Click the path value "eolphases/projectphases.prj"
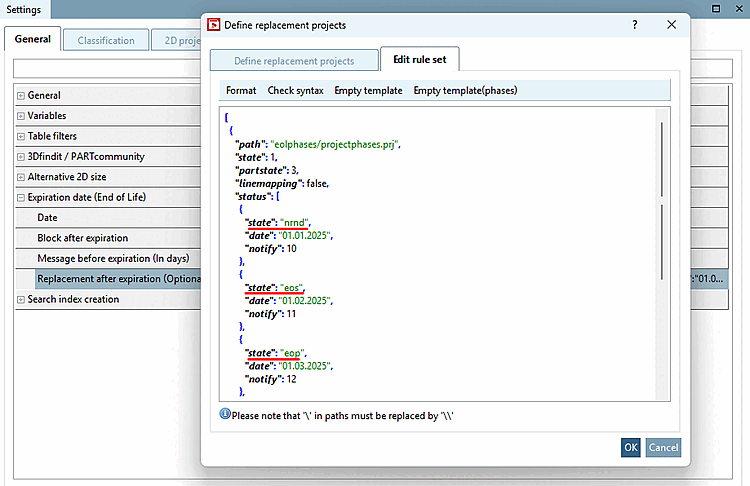This screenshot has height=486, width=750. pyautogui.click(x=335, y=144)
